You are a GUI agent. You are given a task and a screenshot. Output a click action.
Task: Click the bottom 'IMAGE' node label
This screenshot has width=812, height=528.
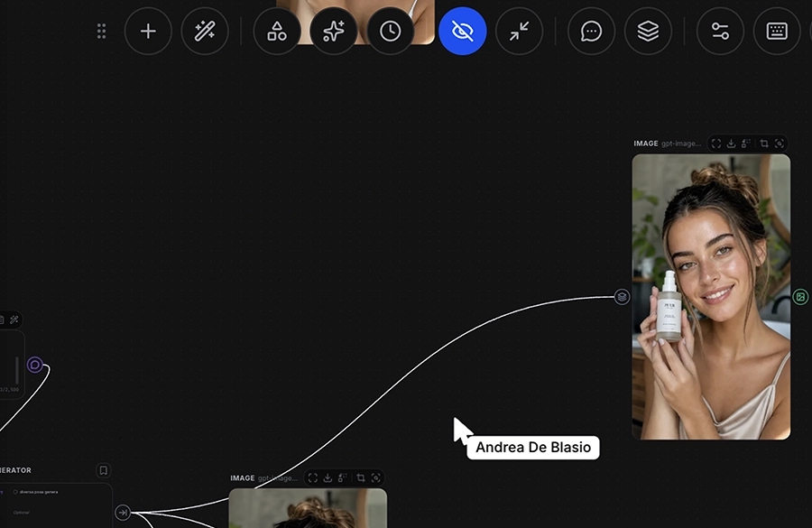(243, 477)
